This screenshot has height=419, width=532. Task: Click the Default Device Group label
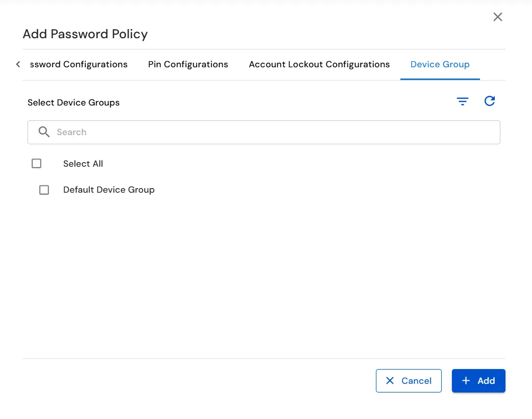(109, 190)
